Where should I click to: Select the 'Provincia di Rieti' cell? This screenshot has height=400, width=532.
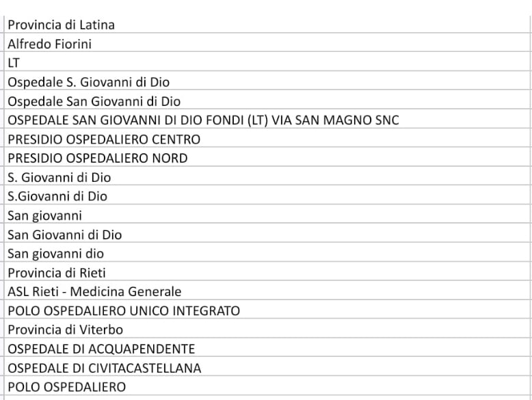click(267, 272)
